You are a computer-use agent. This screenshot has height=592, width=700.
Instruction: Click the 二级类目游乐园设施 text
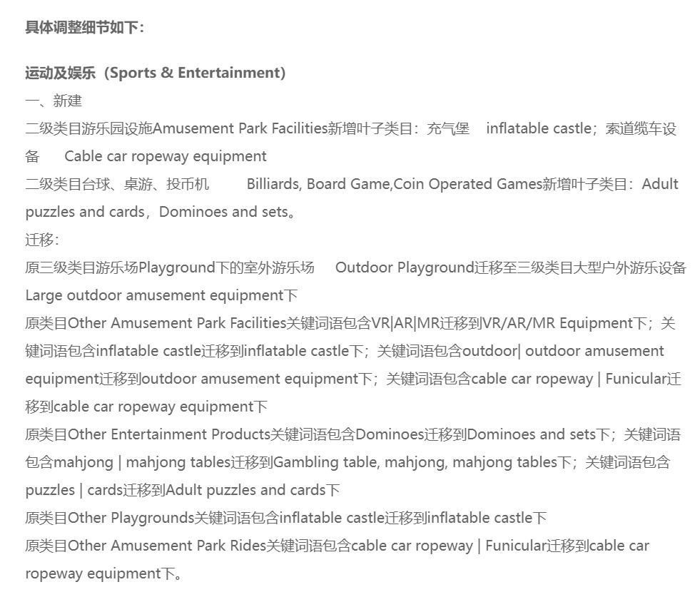(x=89, y=128)
